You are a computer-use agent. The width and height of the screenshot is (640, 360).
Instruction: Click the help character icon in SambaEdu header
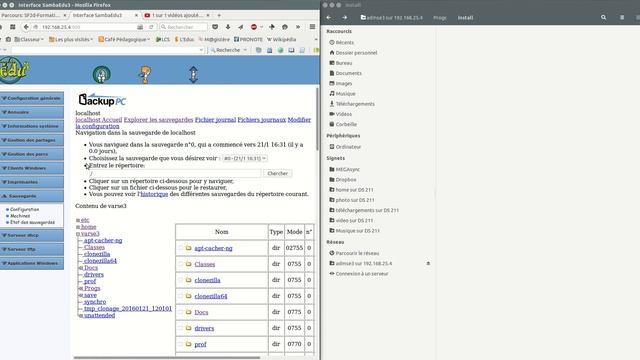point(145,75)
